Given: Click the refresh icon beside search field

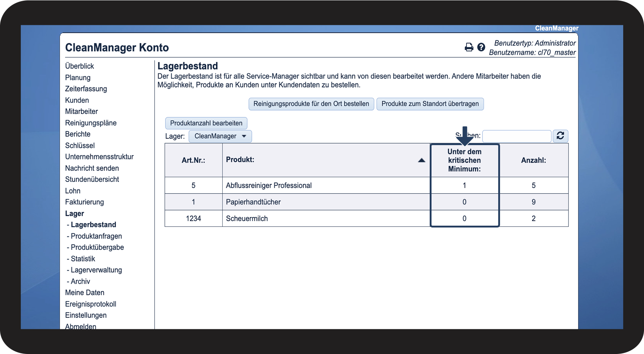Looking at the screenshot, I should pos(561,136).
